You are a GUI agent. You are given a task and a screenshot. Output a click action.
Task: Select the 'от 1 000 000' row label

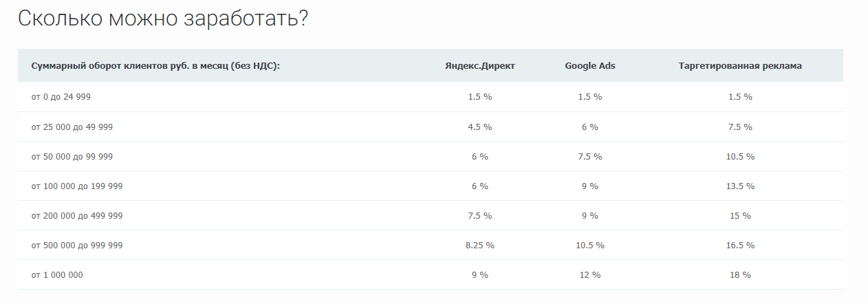click(x=57, y=275)
